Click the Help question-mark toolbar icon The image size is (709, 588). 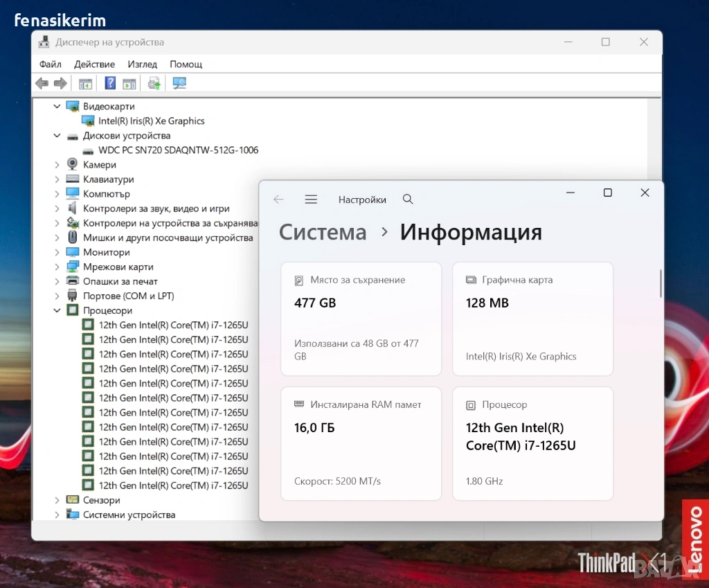pos(110,83)
